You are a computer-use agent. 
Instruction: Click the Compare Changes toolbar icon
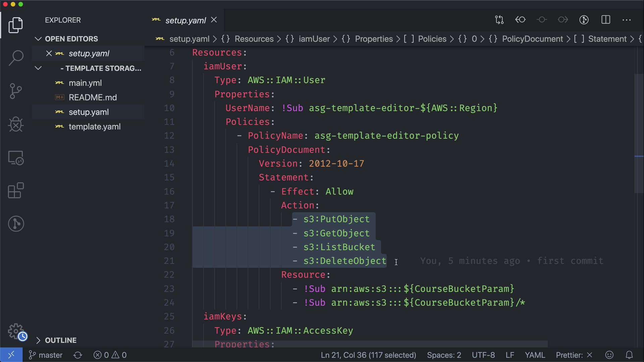[499, 20]
